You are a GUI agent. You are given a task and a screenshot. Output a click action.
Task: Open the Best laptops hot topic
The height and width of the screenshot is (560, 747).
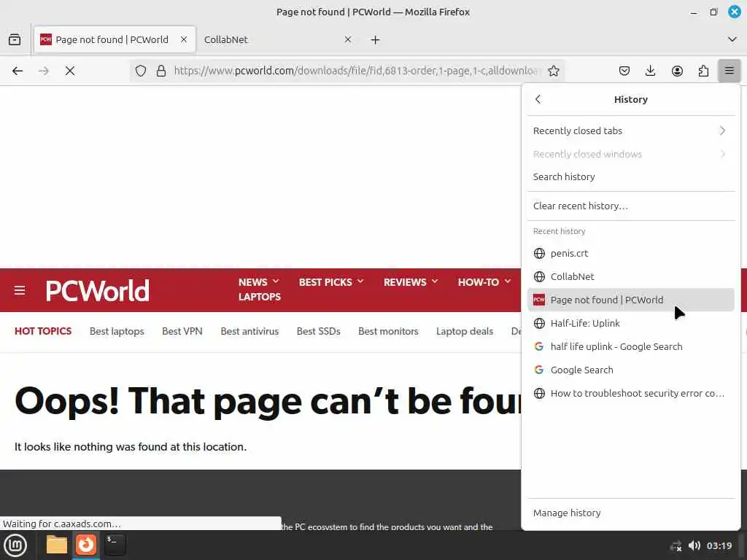(x=117, y=332)
